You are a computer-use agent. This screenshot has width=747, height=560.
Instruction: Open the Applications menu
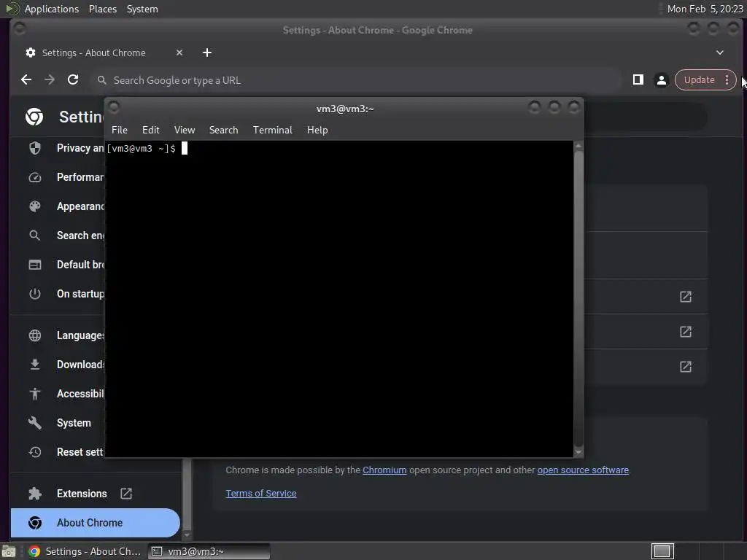(52, 9)
